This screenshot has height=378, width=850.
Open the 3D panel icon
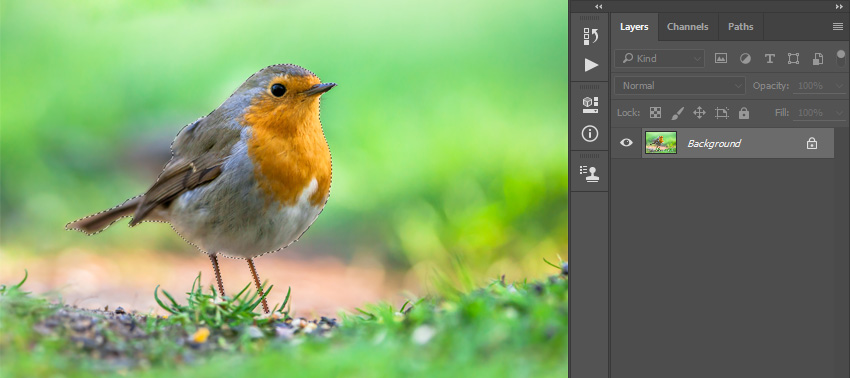(590, 105)
